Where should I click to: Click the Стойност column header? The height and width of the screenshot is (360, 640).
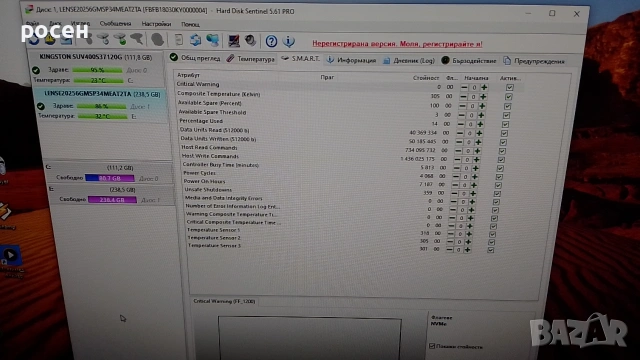(426, 78)
